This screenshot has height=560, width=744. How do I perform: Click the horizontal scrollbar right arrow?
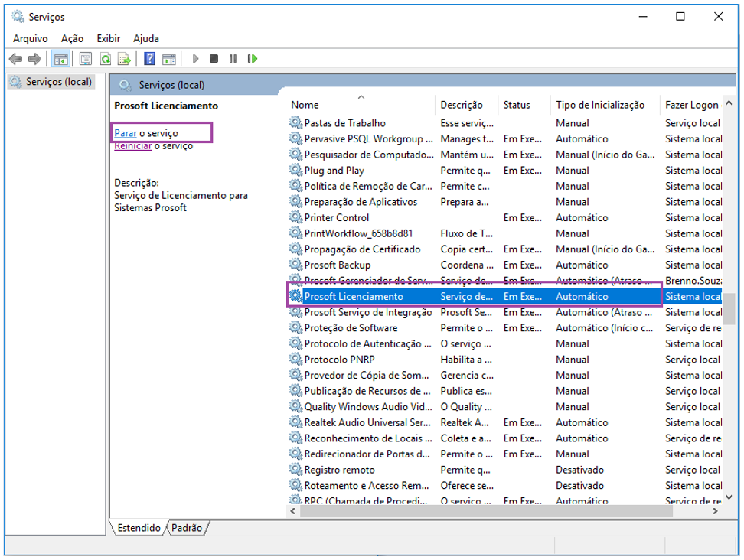pos(715,511)
